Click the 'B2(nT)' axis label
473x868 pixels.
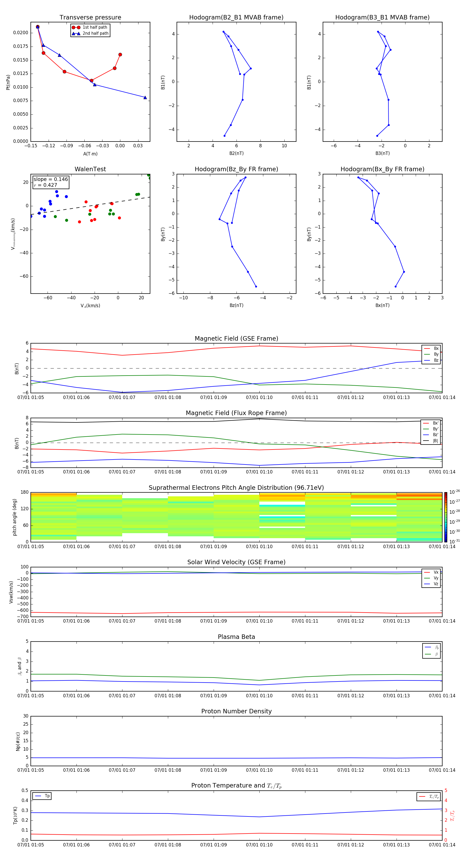click(236, 153)
